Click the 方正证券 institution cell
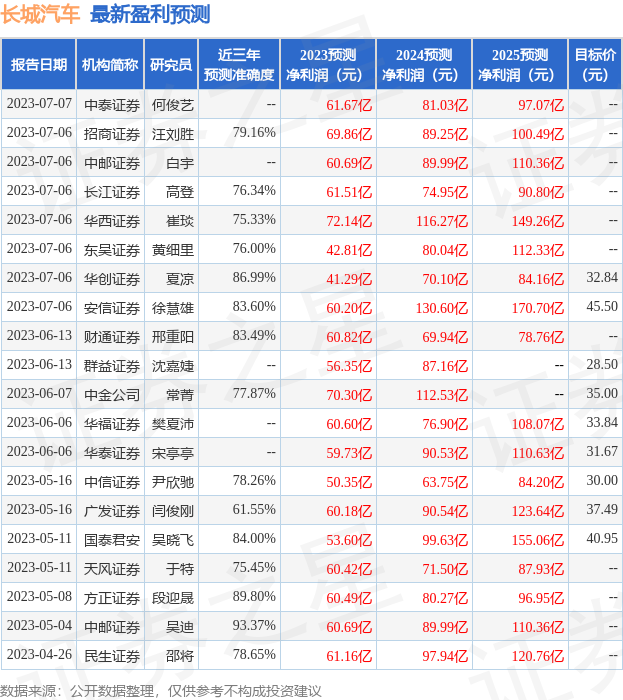The image size is (623, 700). click(112, 599)
